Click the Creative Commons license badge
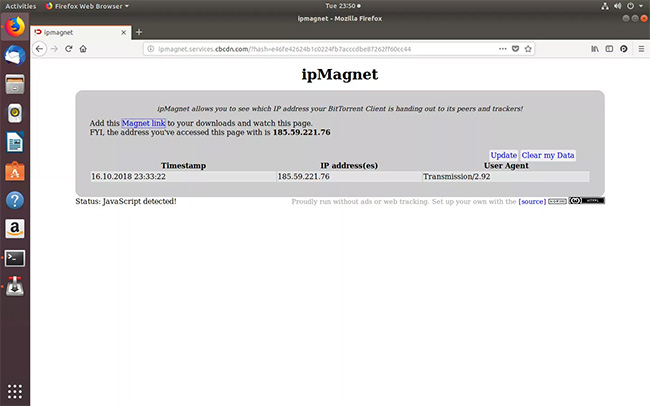 587,201
